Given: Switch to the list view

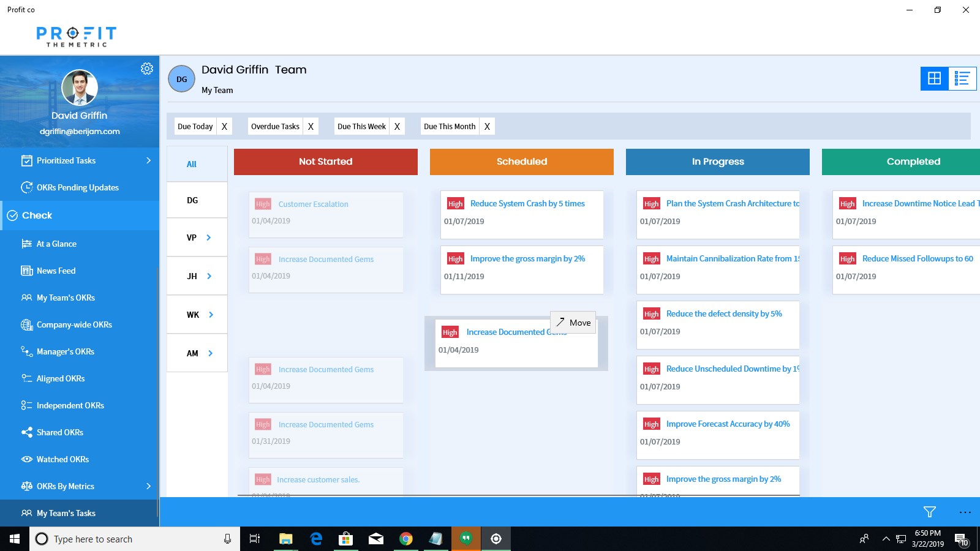Looking at the screenshot, I should (x=962, y=78).
